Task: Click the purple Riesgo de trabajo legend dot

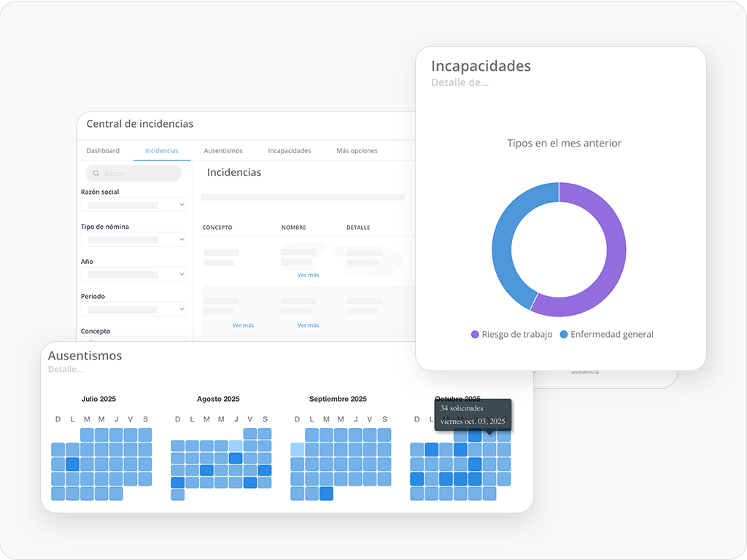Action: [475, 335]
